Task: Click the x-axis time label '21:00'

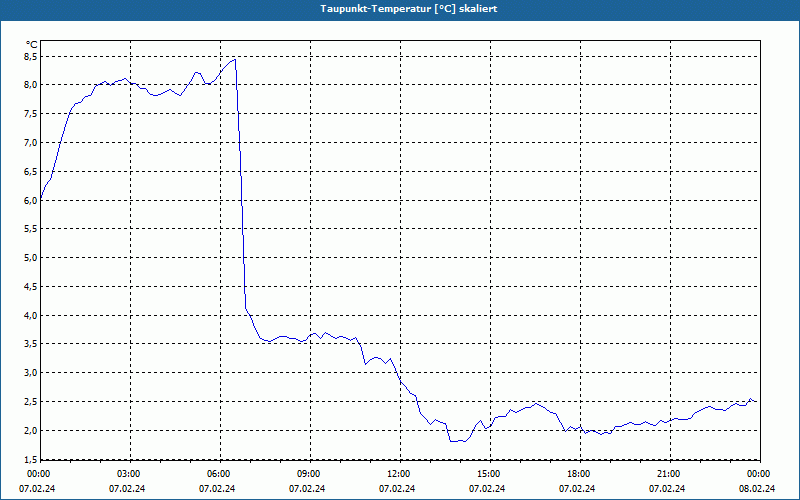Action: [669, 474]
